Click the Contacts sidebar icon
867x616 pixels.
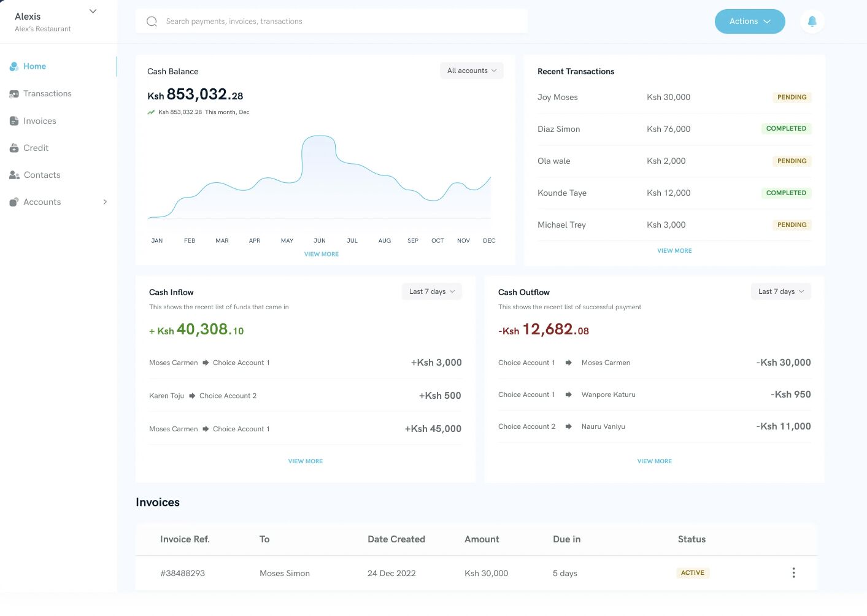(14, 175)
